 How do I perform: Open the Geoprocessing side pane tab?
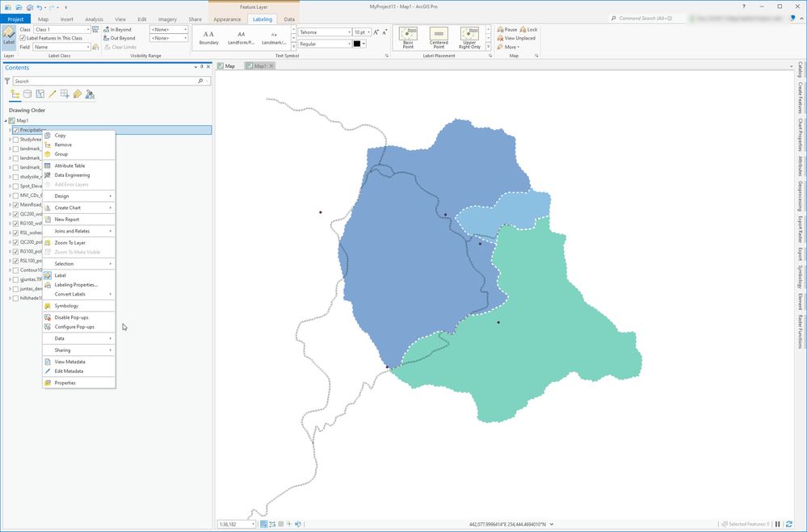tap(801, 195)
